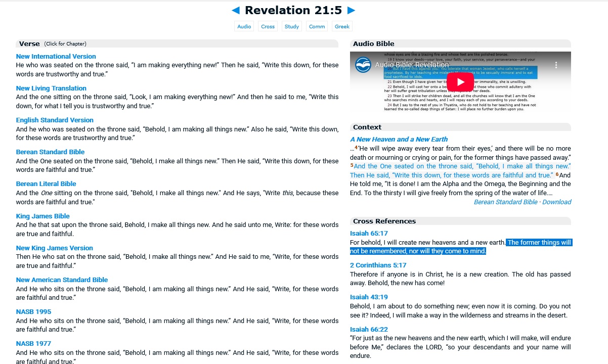Open 'A New Heaven and a New Earth' heading
This screenshot has height=364, width=608.
(x=399, y=139)
